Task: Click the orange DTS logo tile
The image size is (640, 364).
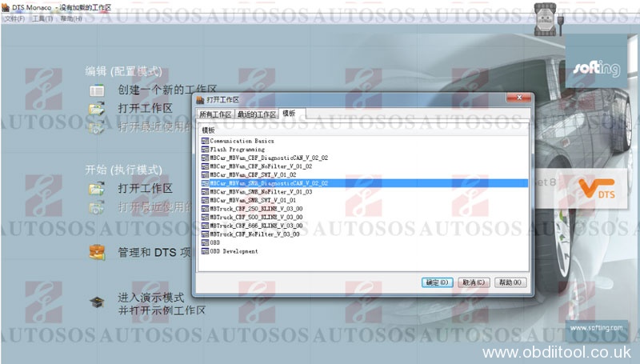Action: click(x=595, y=189)
